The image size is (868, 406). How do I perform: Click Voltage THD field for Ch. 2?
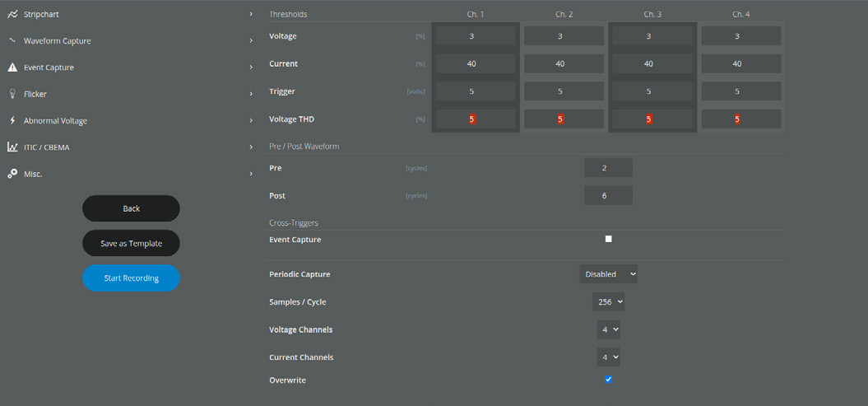564,119
